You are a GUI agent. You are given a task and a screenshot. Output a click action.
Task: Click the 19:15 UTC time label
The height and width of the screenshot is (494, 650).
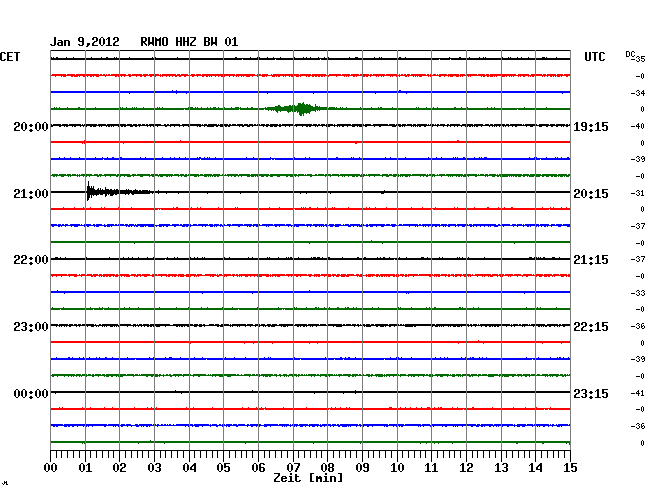pyautogui.click(x=591, y=126)
